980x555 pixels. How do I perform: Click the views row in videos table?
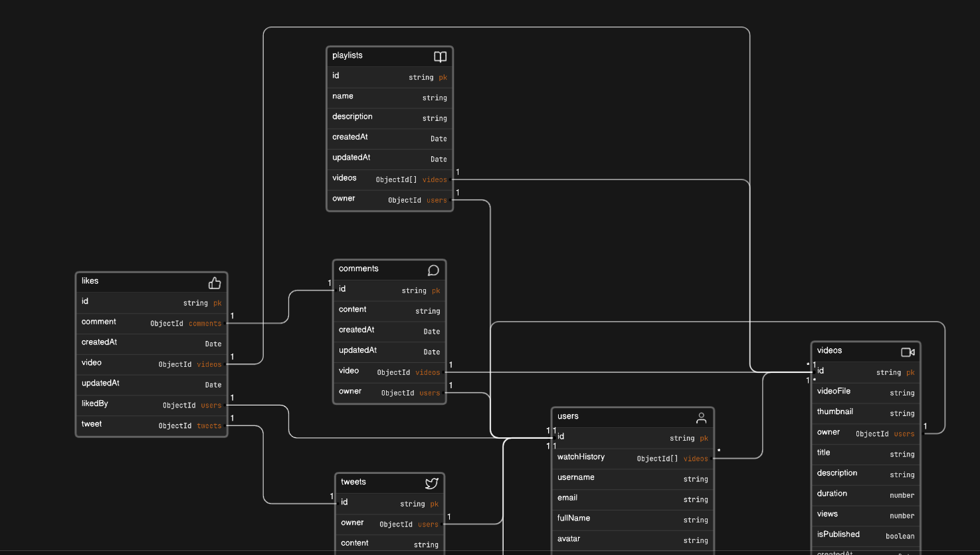[866, 516]
